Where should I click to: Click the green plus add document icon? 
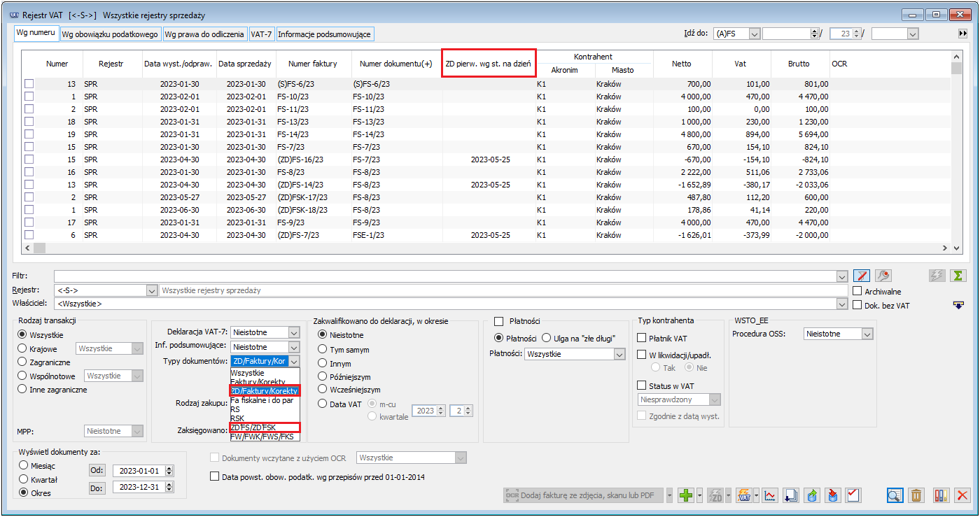click(686, 495)
